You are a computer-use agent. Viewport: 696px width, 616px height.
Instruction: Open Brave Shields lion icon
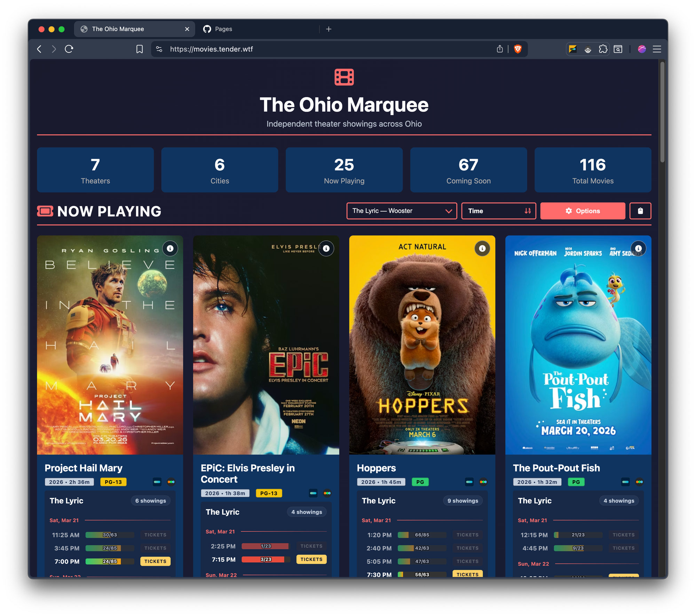coord(517,49)
